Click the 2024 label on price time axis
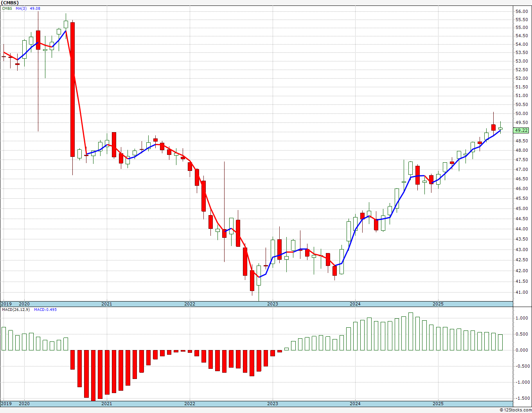Viewport: 532px width, 413px height. coord(355,304)
